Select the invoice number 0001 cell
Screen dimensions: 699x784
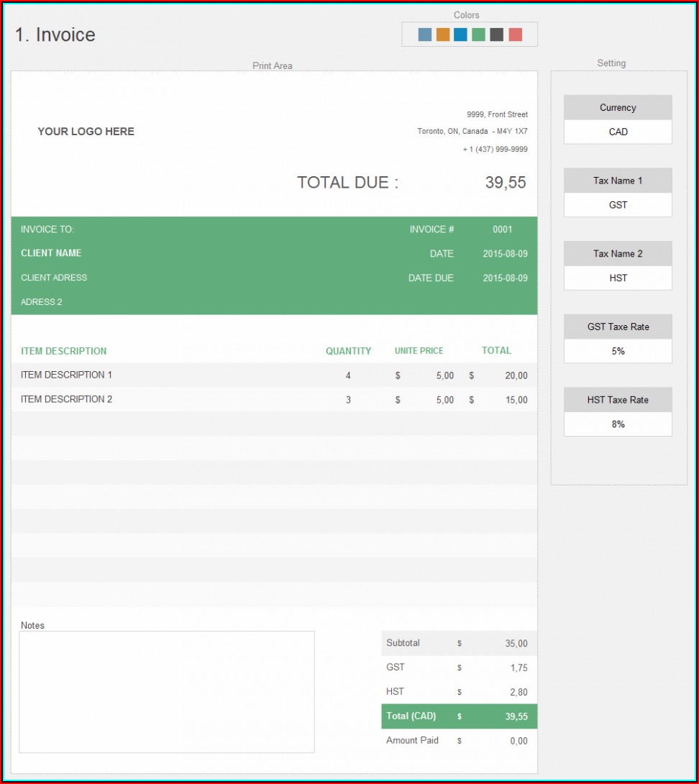502,229
